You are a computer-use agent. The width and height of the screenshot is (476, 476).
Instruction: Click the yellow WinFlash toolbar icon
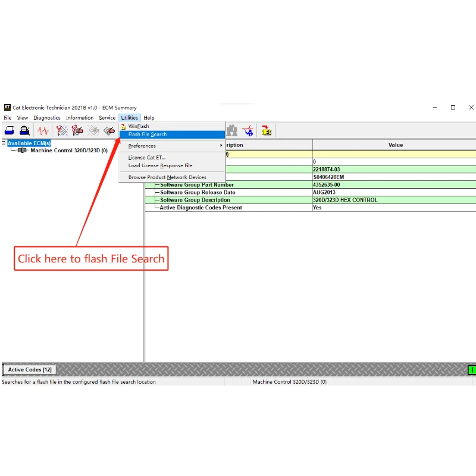266,131
